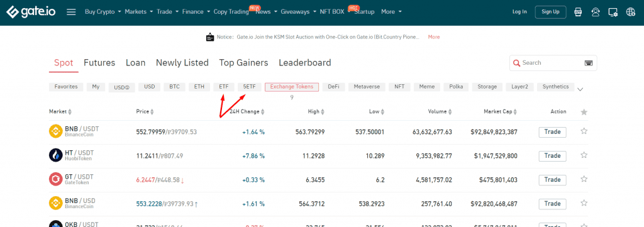Click the search magnifier icon
644x227 pixels.
(516, 64)
